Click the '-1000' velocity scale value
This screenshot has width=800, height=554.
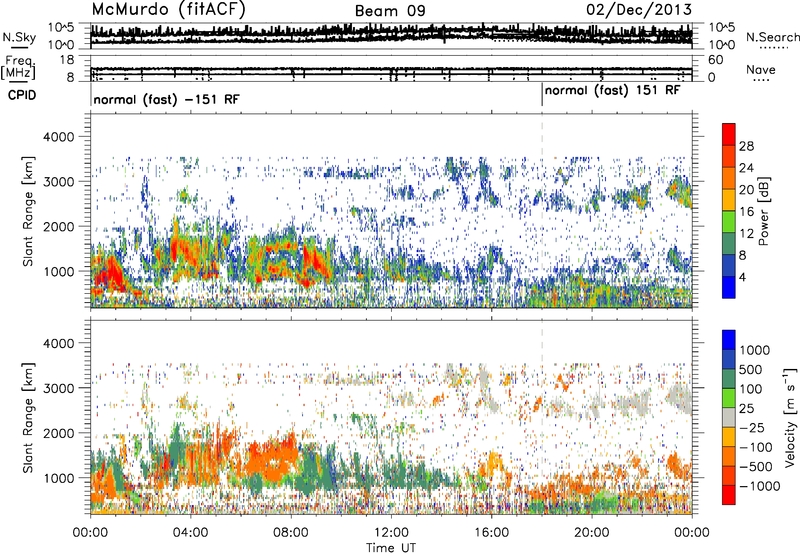tap(759, 486)
